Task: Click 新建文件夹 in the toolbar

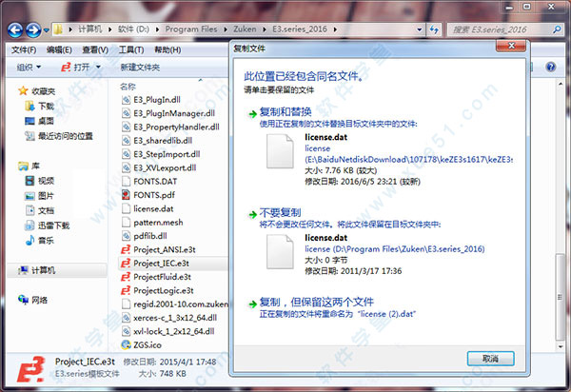Action: [140, 67]
